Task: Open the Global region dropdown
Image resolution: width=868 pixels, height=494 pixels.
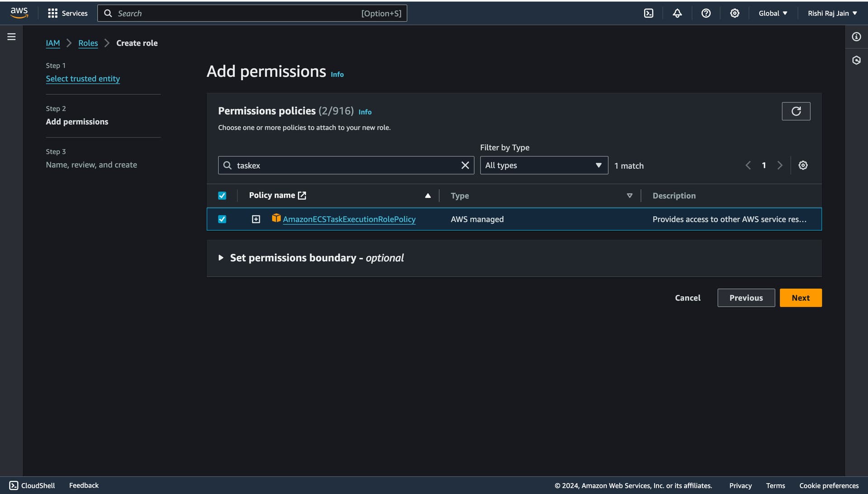Action: click(x=773, y=13)
